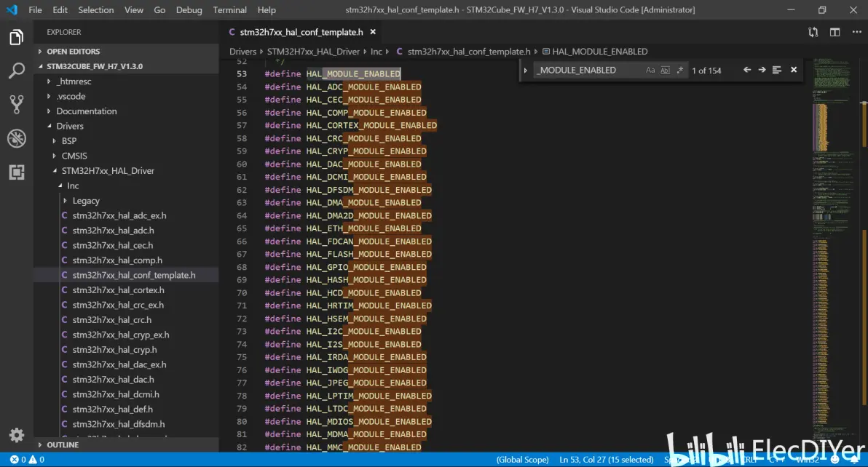Open the Search view in activity bar
Image resolution: width=868 pixels, height=467 pixels.
(16, 71)
